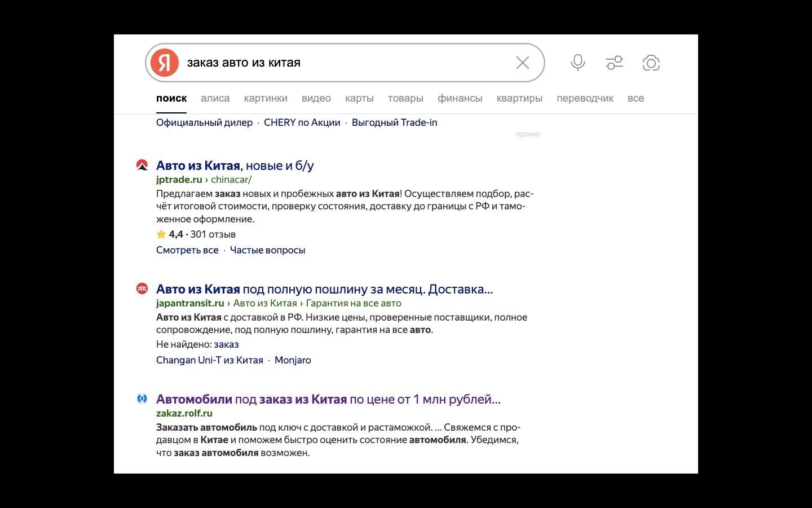Click the 'Гарантия на все авто' breadcrumb
This screenshot has width=812, height=508.
tap(354, 303)
